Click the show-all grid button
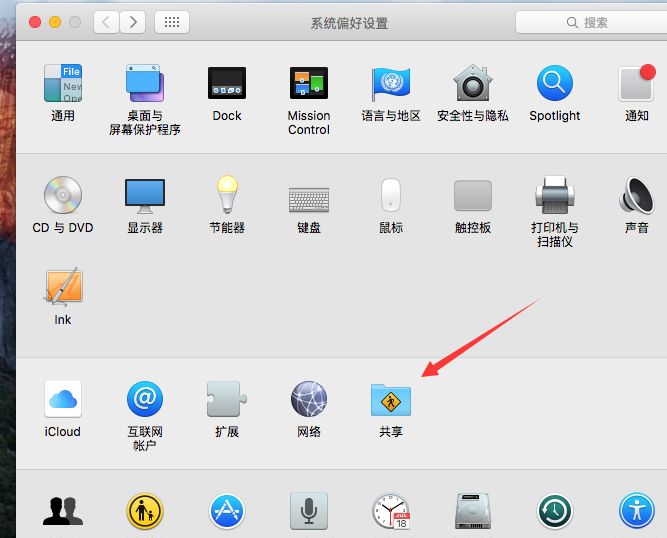Image resolution: width=667 pixels, height=538 pixels. tap(172, 22)
